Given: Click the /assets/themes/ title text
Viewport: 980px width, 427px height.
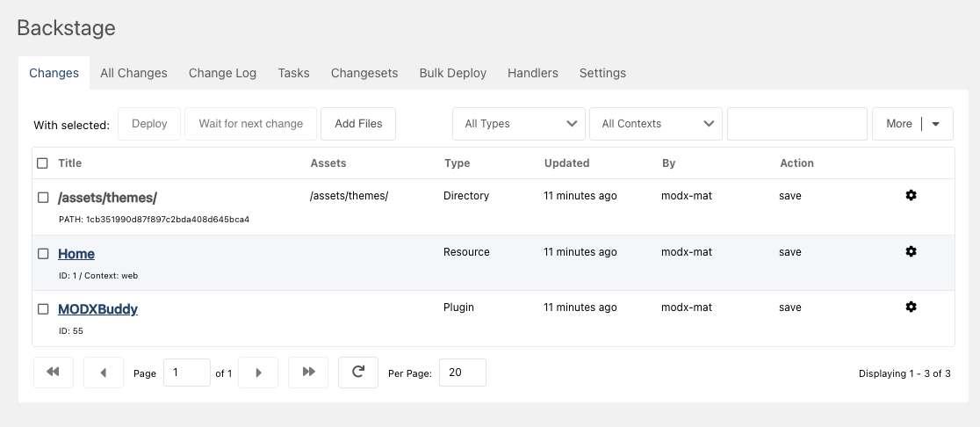Looking at the screenshot, I should tap(107, 198).
